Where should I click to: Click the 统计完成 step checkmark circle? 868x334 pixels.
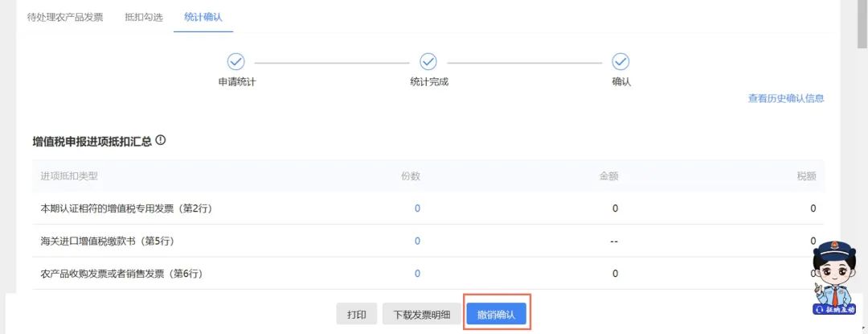[428, 62]
